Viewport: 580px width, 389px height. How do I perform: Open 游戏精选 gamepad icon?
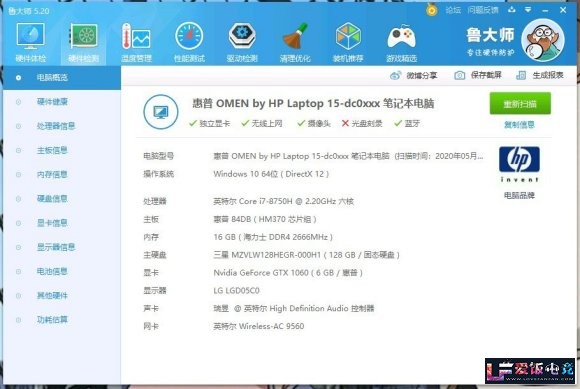point(401,42)
